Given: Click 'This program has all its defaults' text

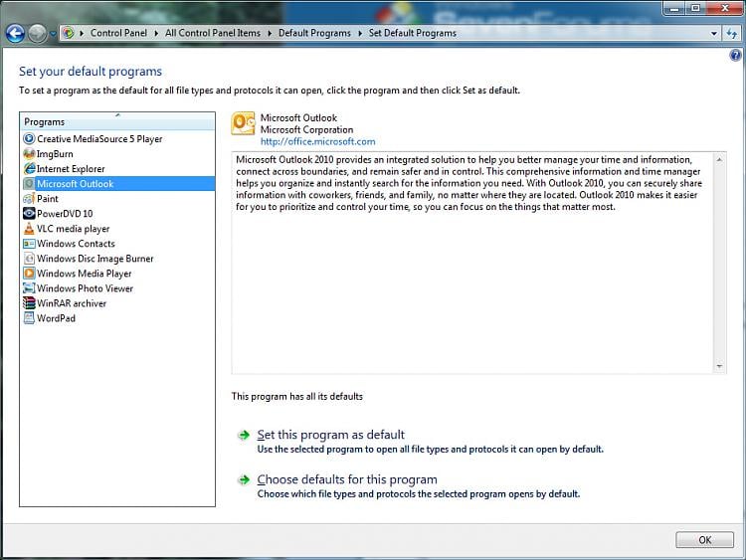Looking at the screenshot, I should click(297, 396).
